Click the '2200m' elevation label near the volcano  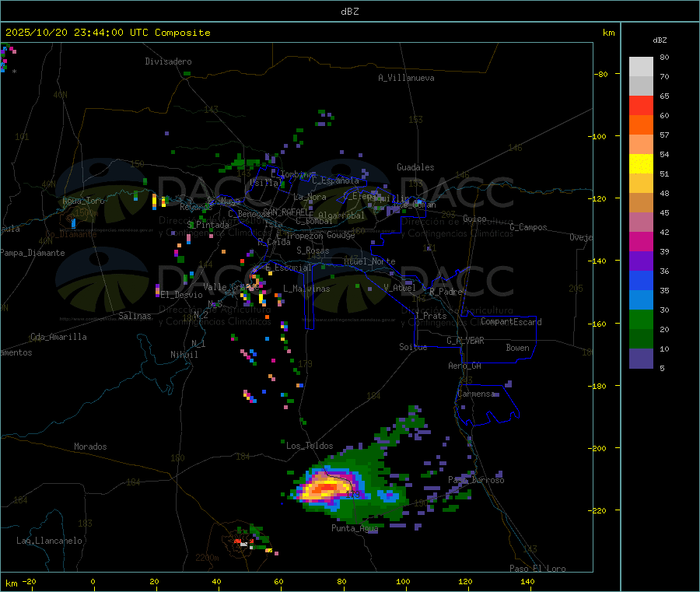click(x=207, y=558)
